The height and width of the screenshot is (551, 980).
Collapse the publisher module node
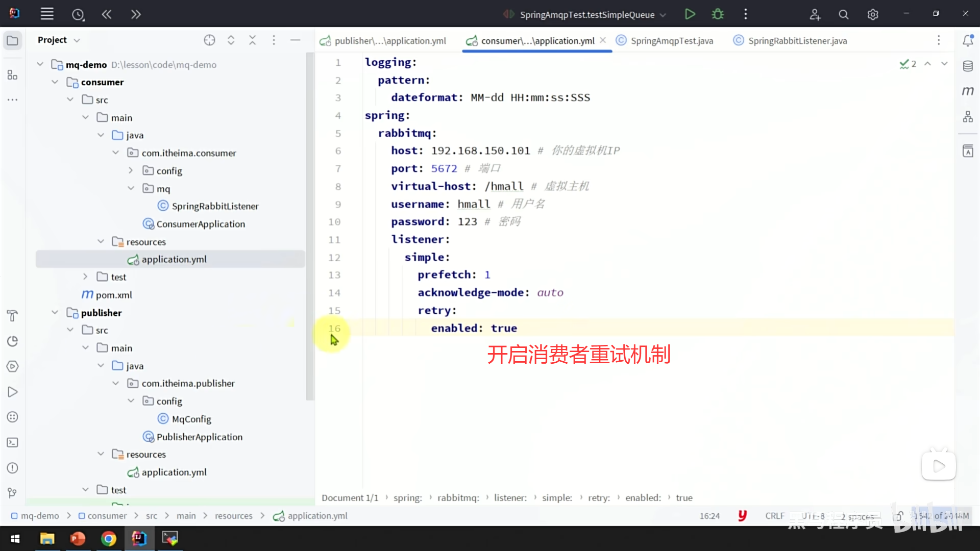tap(55, 313)
